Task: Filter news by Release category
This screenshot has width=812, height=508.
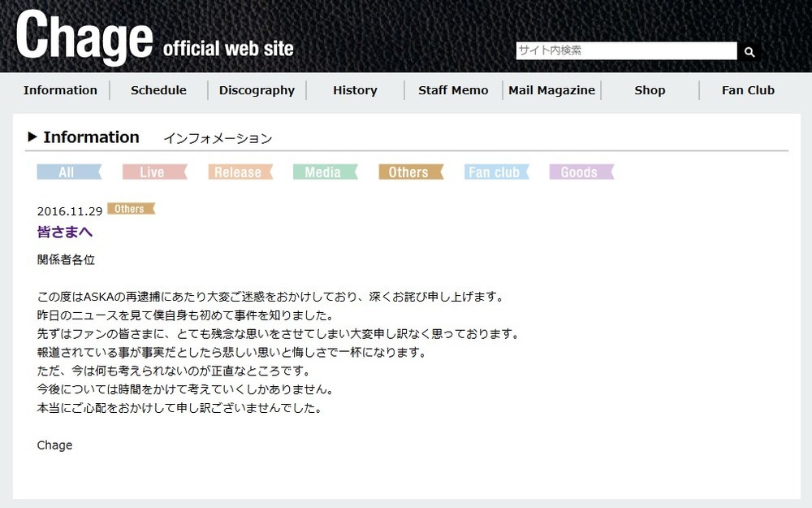Action: click(x=240, y=172)
